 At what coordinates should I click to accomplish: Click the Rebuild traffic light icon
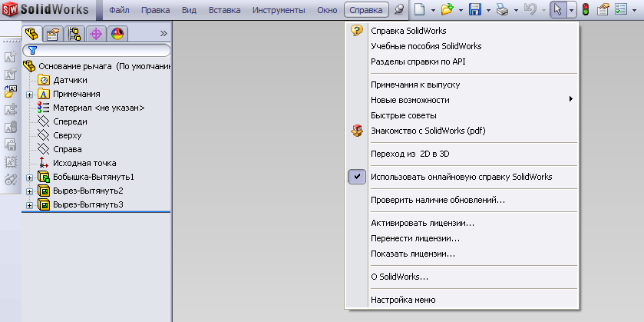586,10
